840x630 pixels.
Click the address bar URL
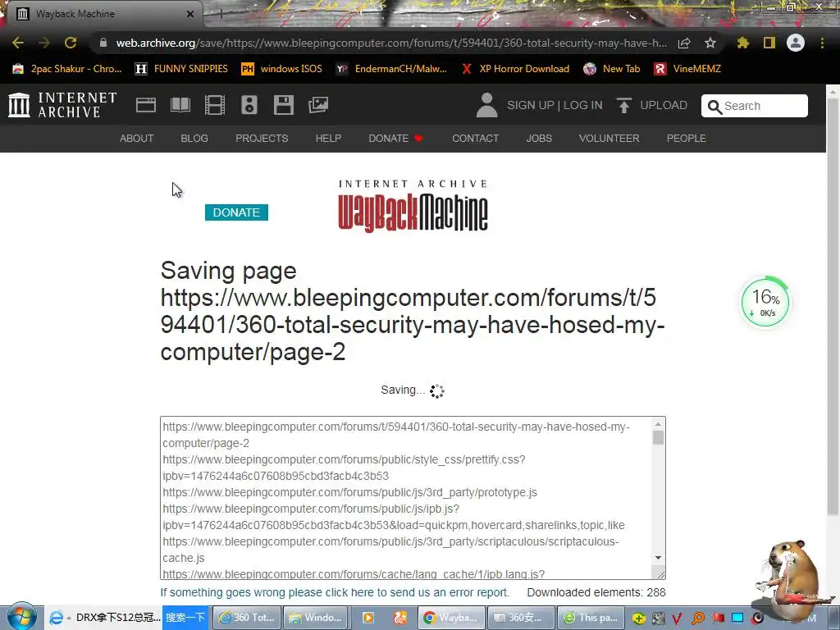pos(391,43)
